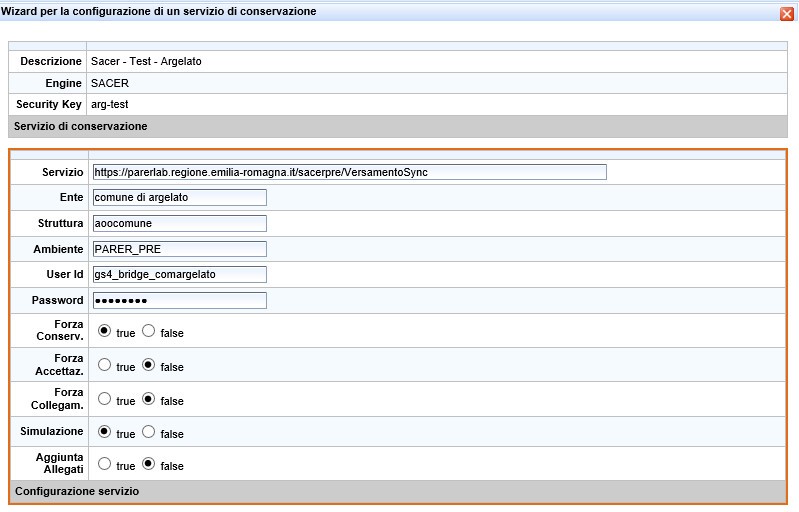This screenshot has height=512, width=799.
Task: Select true for Forza Collegam.
Action: tap(104, 399)
